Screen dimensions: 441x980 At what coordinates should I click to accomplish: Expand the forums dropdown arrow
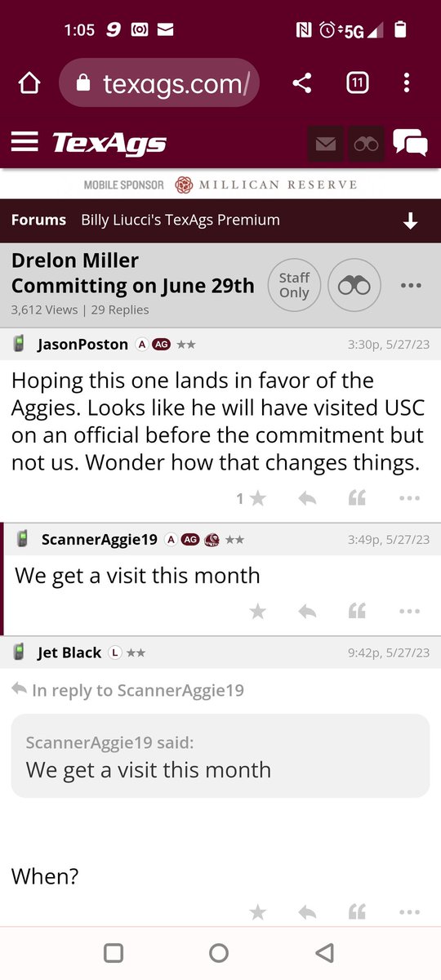411,220
